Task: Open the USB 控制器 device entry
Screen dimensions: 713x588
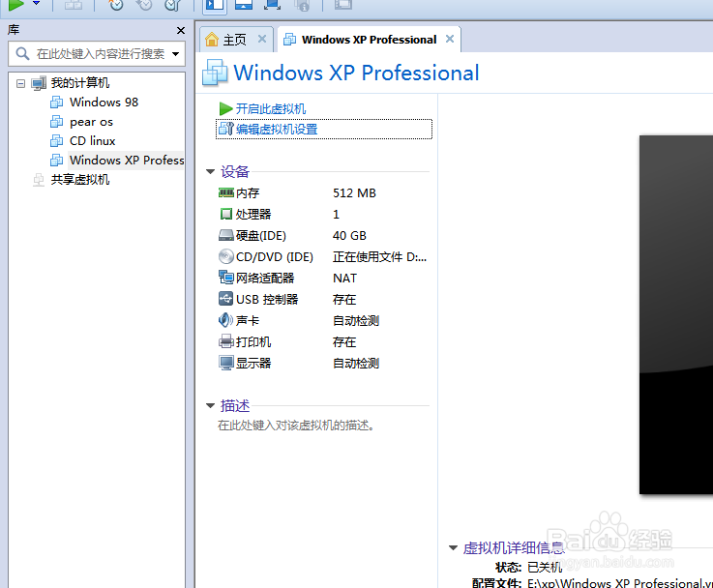Action: tap(258, 300)
